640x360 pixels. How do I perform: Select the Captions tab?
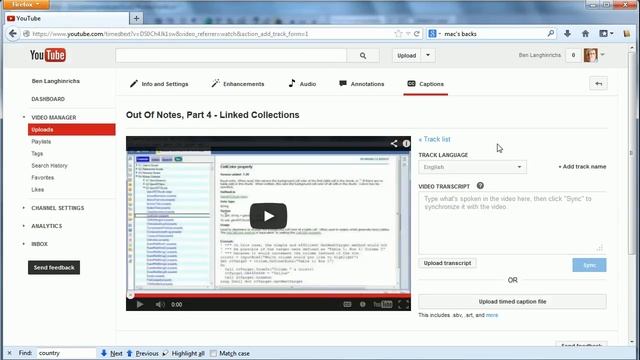(x=425, y=84)
